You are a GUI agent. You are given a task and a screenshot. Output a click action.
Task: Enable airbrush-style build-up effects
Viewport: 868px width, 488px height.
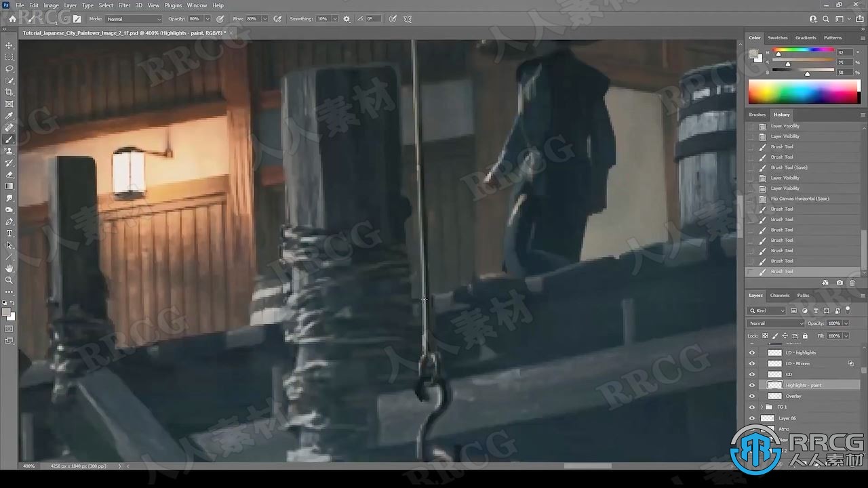pos(277,19)
